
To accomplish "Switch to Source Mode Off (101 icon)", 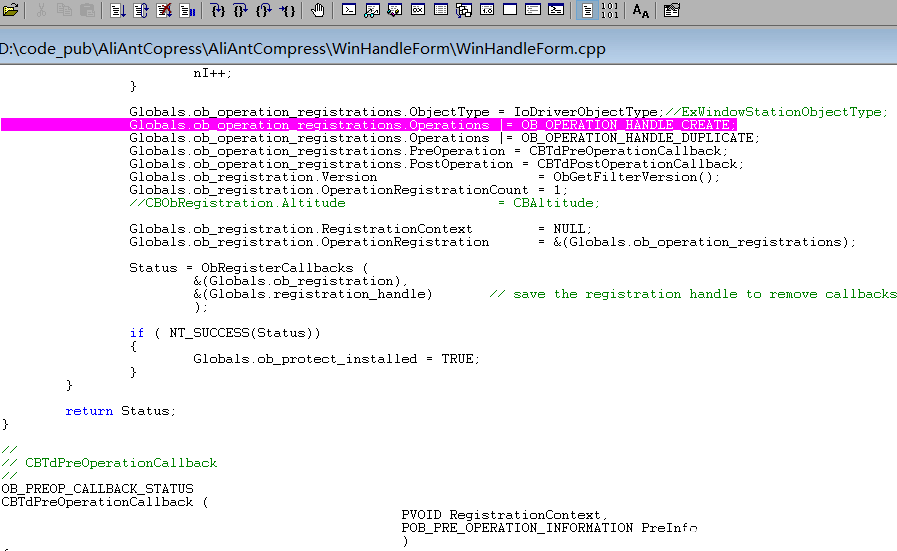I will 609,11.
